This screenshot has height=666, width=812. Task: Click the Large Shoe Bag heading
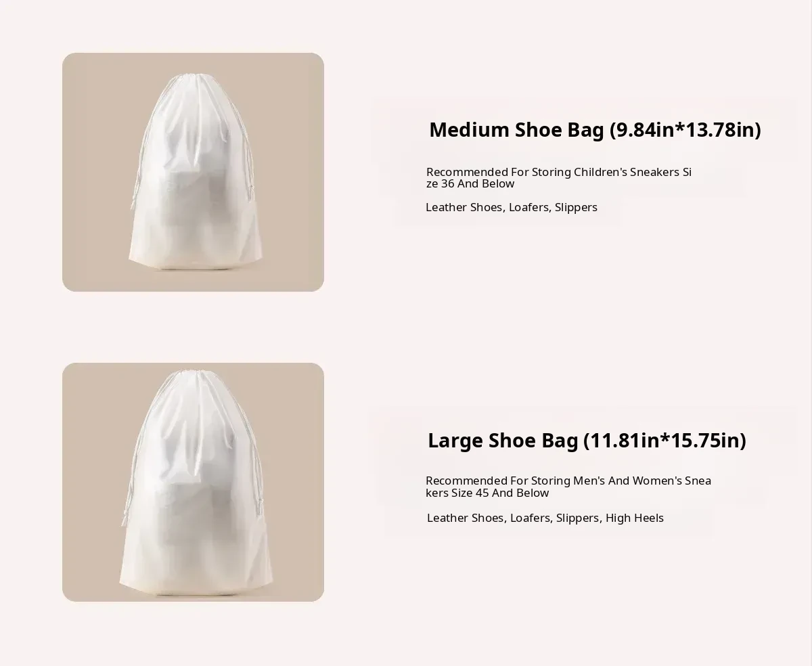(587, 441)
